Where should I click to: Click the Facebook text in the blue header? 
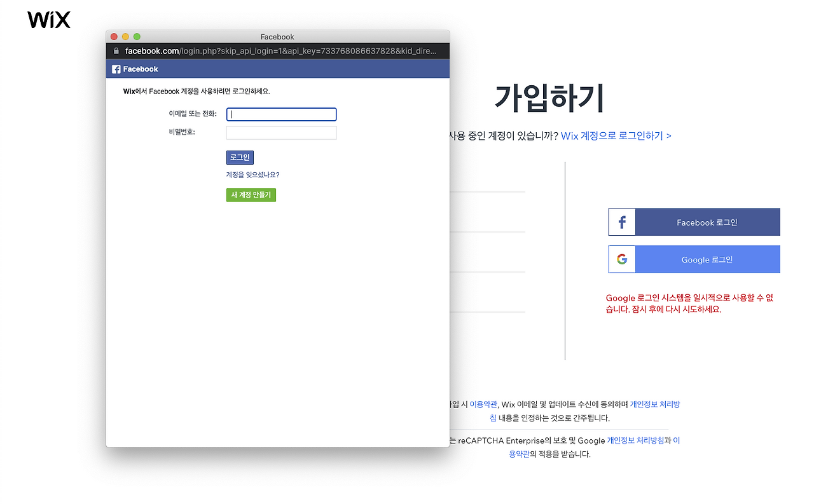click(141, 69)
